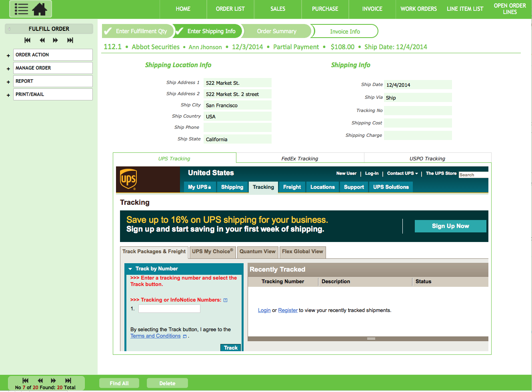Click the tracking number input field
Screen dimensions: 532x392
[x=169, y=309]
